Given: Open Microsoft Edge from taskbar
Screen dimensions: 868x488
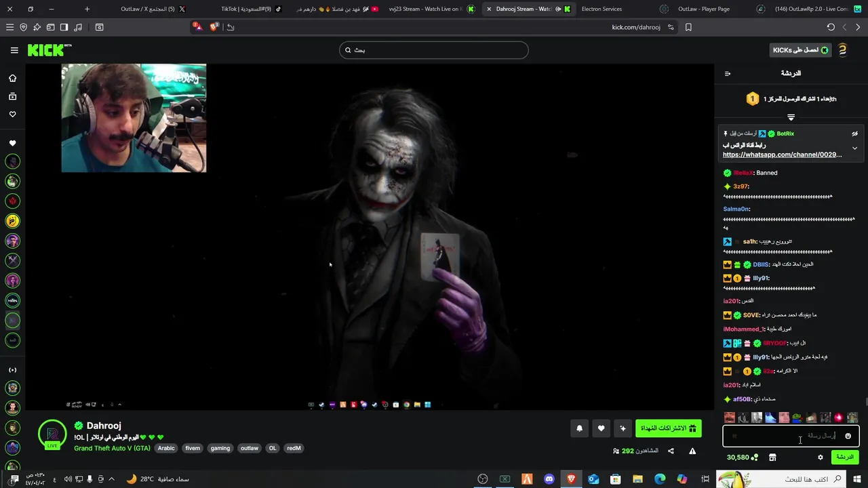Looking at the screenshot, I should pyautogui.click(x=660, y=479).
